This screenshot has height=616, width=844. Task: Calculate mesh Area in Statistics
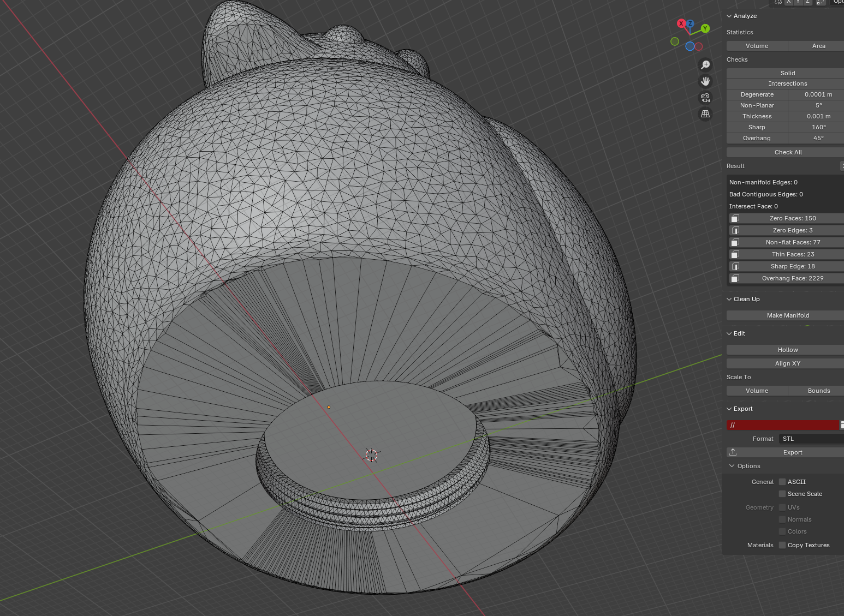point(816,46)
